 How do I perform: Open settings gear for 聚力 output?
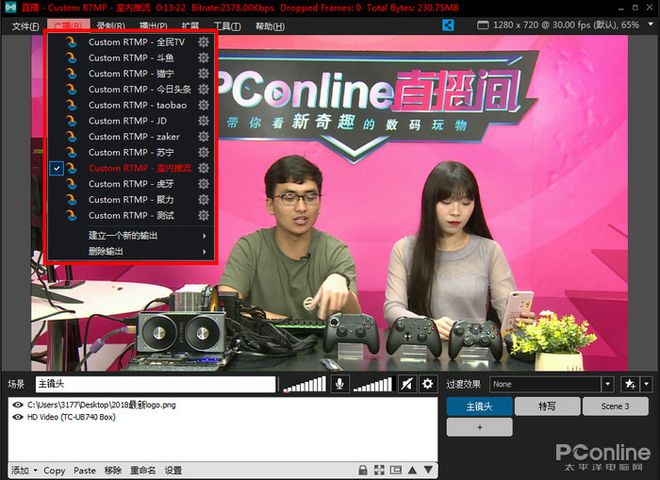[203, 200]
